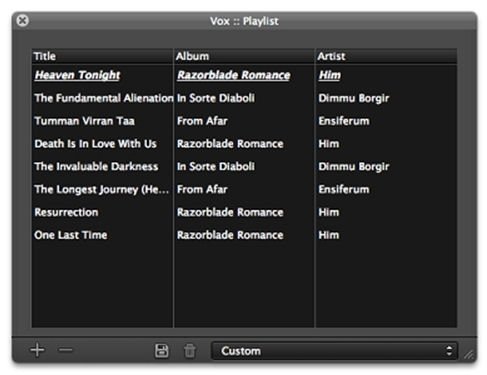Click underlined Razorblade Romance album cell

pyautogui.click(x=234, y=75)
